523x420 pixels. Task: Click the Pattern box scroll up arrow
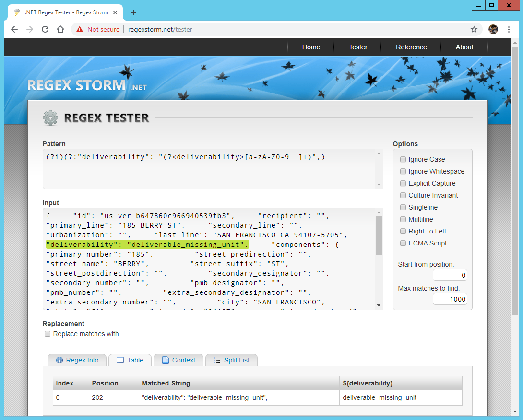379,153
